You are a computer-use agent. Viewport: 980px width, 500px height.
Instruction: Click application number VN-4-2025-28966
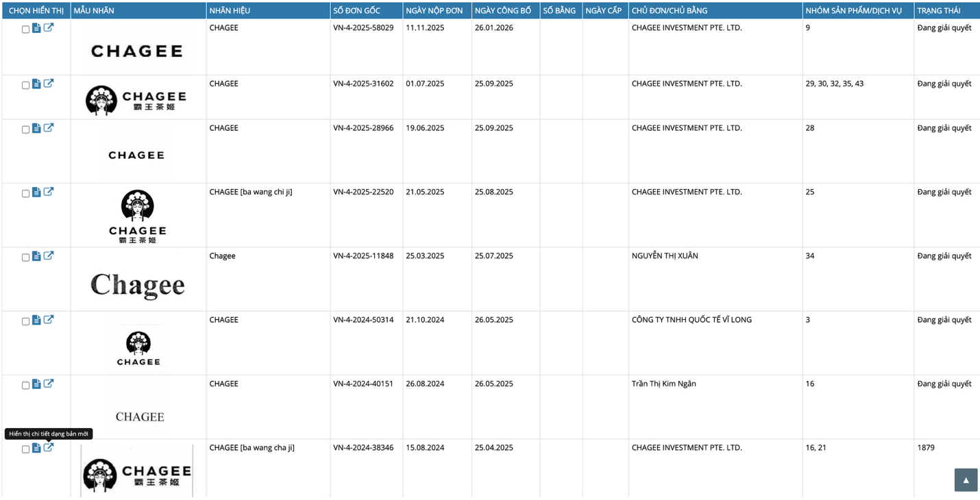(x=363, y=128)
